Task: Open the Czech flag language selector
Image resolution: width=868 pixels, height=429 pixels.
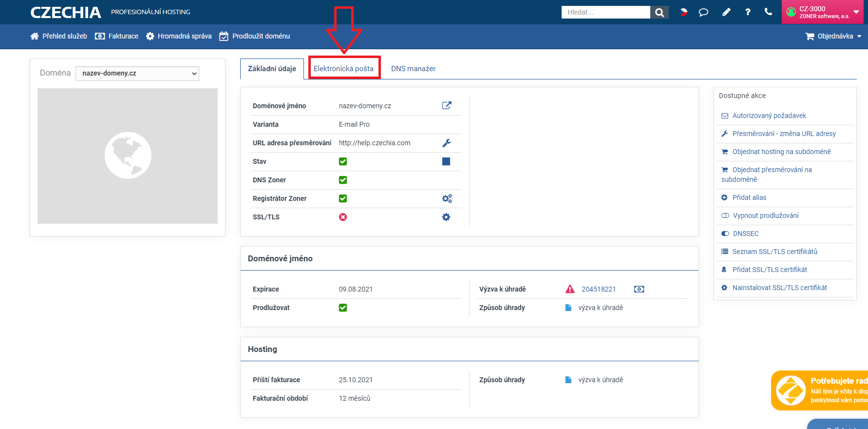Action: (x=683, y=12)
